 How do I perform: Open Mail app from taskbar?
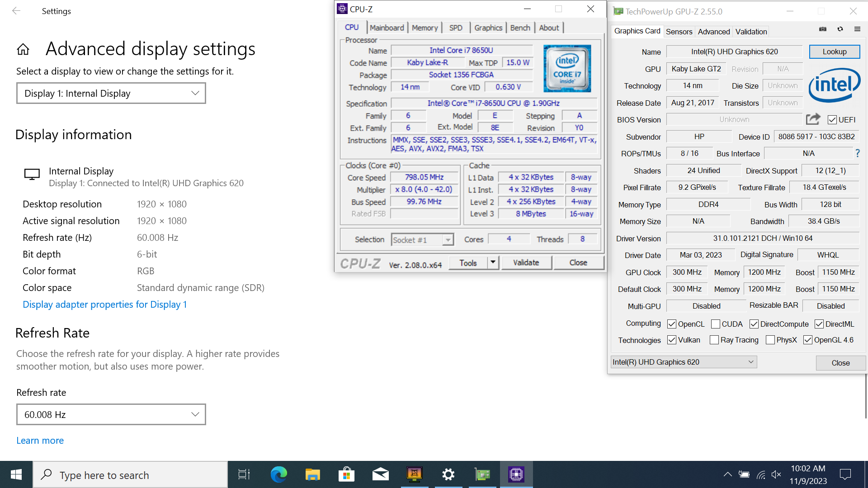click(x=380, y=474)
